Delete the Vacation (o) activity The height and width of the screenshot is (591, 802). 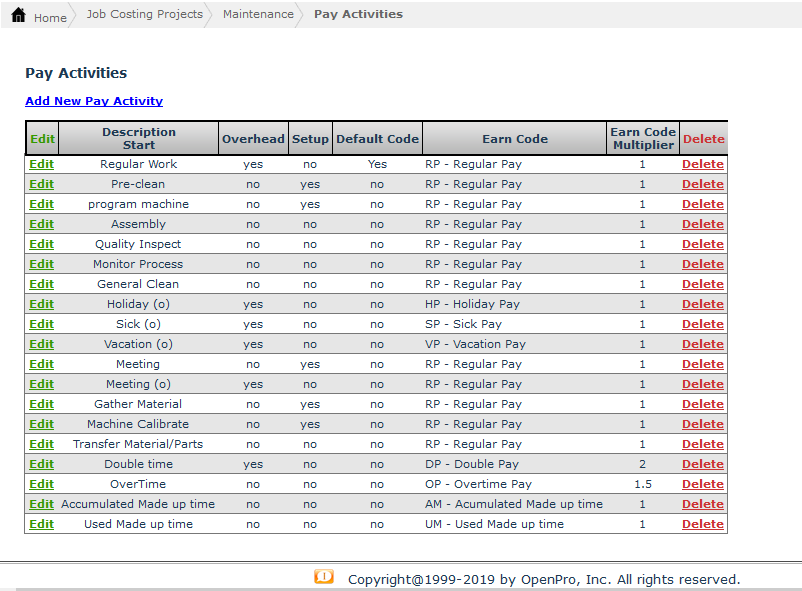[x=702, y=344]
